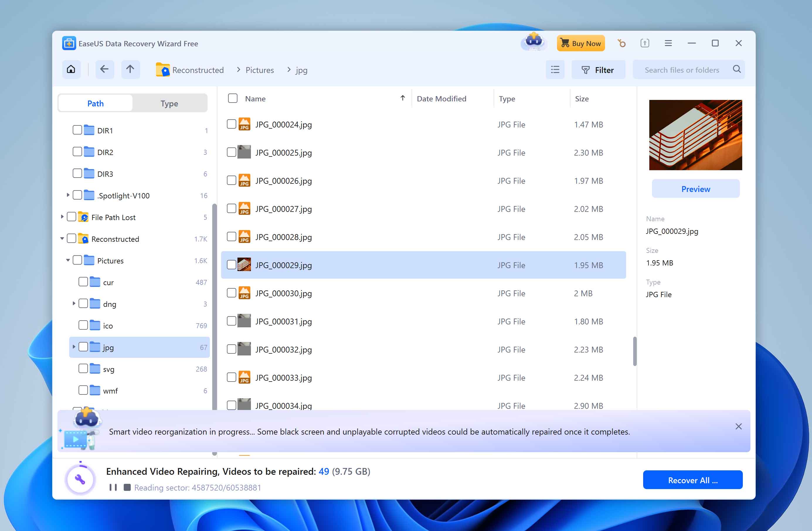This screenshot has width=812, height=531.
Task: Click jpg in the breadcrumb
Action: (301, 70)
